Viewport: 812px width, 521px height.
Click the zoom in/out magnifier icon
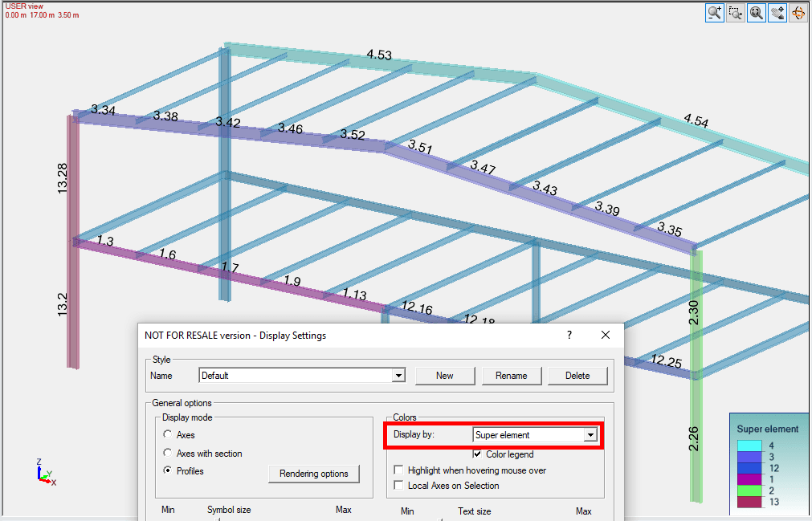(714, 13)
